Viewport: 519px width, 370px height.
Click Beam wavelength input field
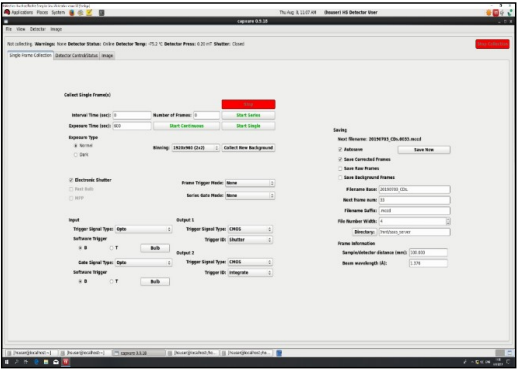coord(428,263)
